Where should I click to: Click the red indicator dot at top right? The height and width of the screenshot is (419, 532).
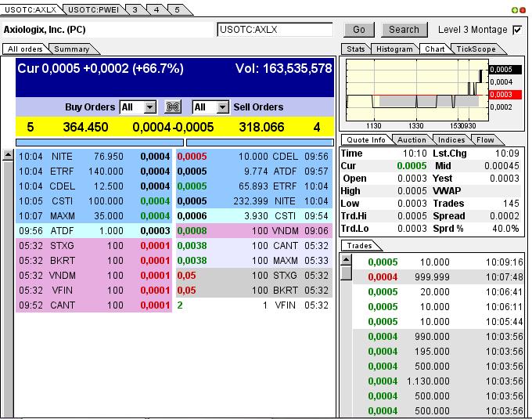click(x=515, y=9)
